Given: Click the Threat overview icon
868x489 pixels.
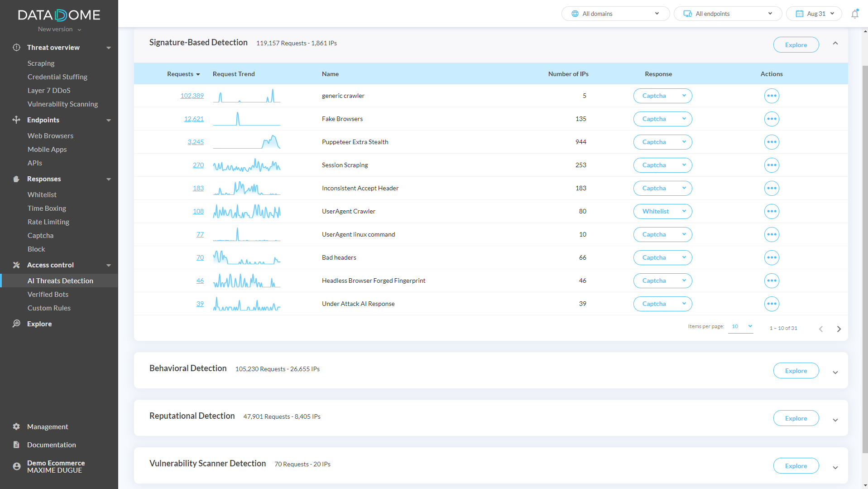Looking at the screenshot, I should [x=16, y=47].
